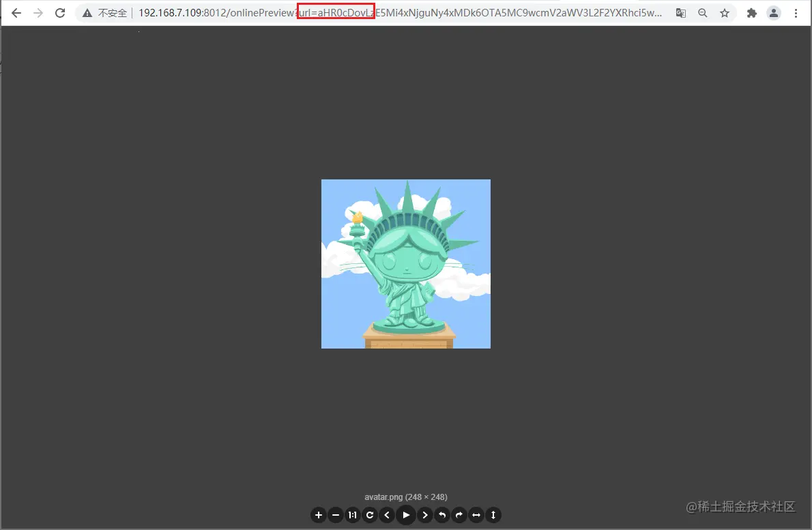Open the translate page icon

(x=681, y=13)
